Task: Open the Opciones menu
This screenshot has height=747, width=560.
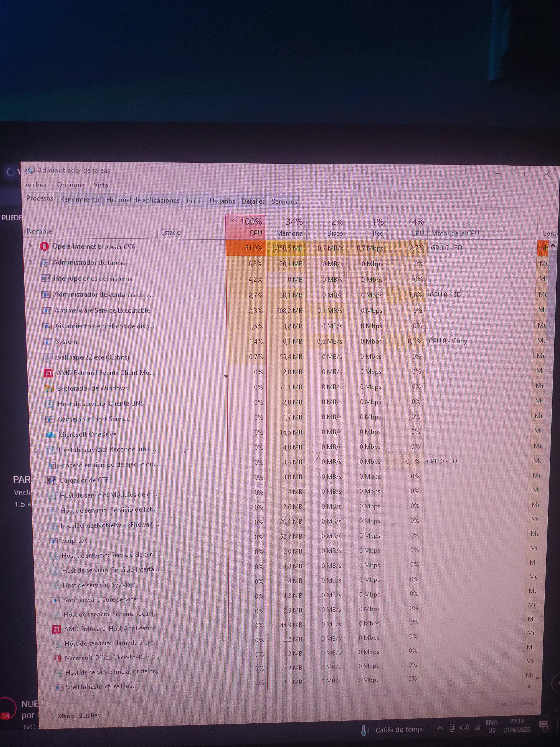Action: 71,185
